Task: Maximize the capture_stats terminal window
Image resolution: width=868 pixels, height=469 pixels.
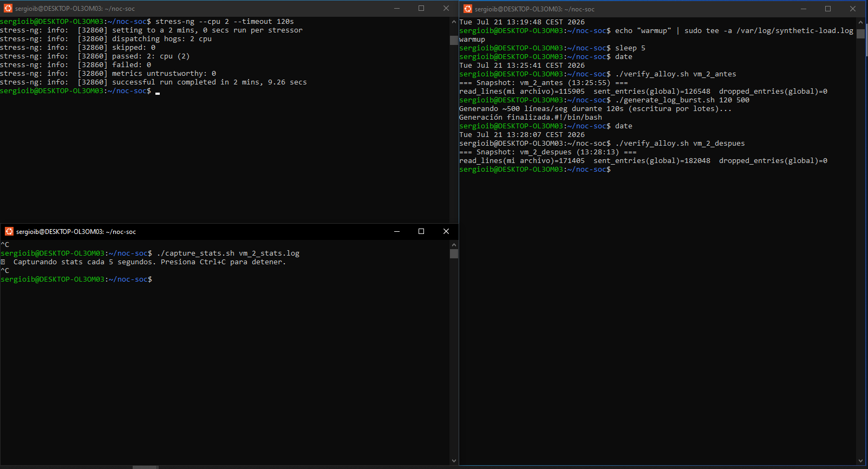Action: click(421, 231)
